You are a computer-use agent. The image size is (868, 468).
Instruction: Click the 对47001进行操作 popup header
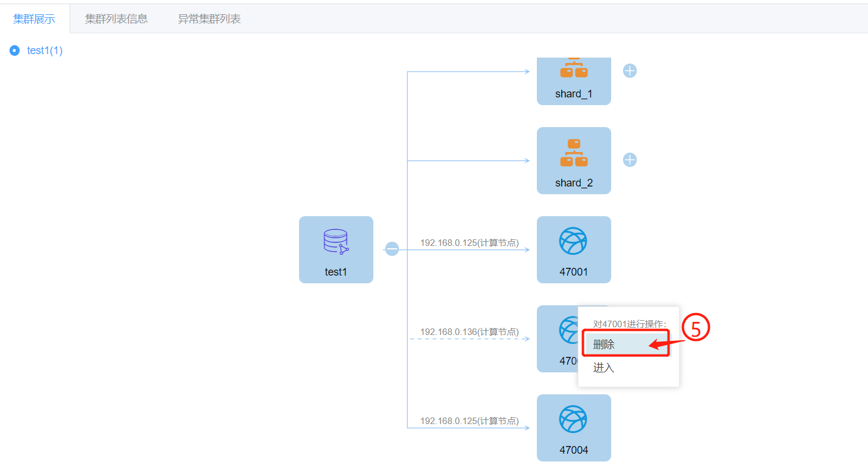630,324
